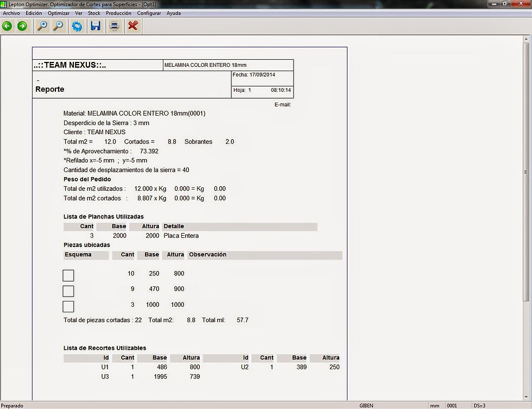The width and height of the screenshot is (532, 409).
Task: Open the Optimizar menu
Action: [59, 13]
